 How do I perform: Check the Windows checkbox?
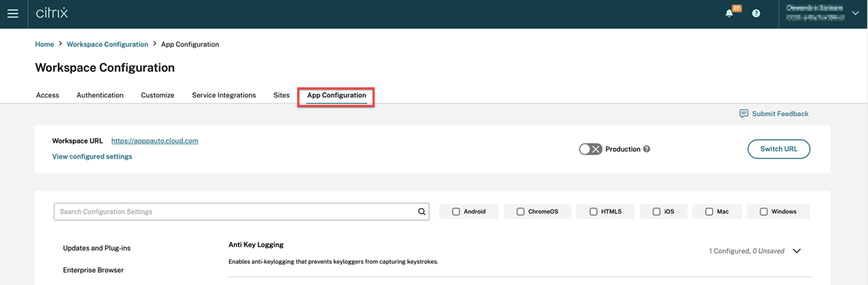[763, 212]
